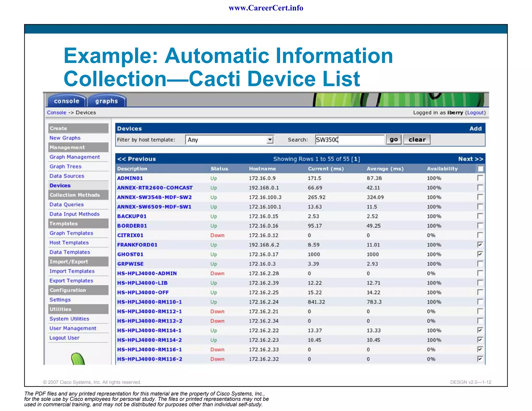This screenshot has width=532, height=411.
Task: Open Data Input Methods in the sidebar
Action: (75, 214)
